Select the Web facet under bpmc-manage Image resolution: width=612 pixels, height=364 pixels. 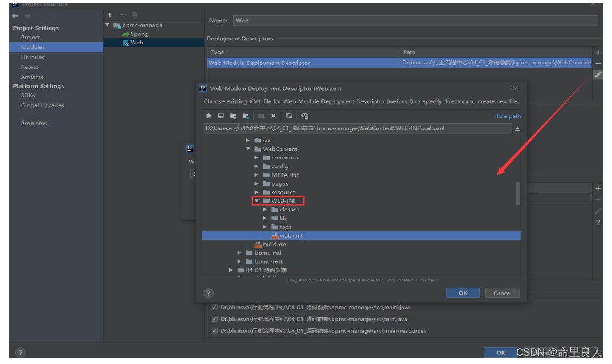(x=133, y=43)
